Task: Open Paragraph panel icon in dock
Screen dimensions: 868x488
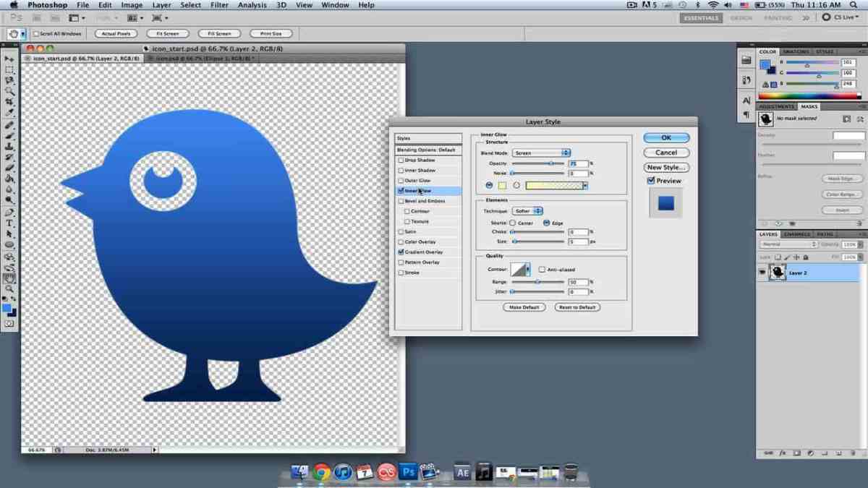Action: [746, 114]
